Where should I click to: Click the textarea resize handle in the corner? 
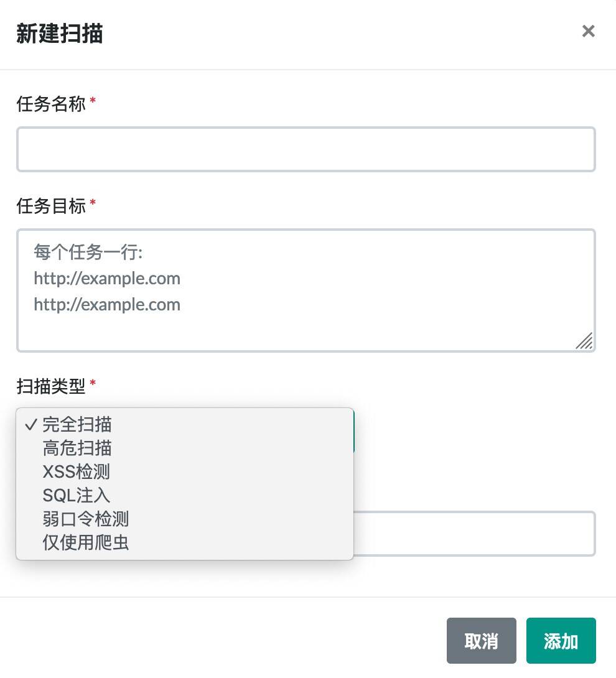click(x=584, y=341)
